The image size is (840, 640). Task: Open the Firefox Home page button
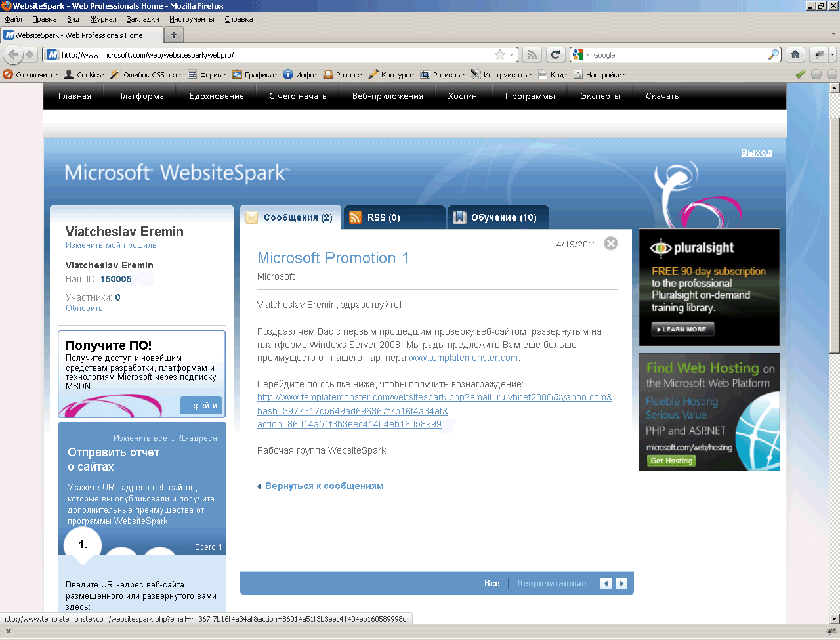[795, 55]
